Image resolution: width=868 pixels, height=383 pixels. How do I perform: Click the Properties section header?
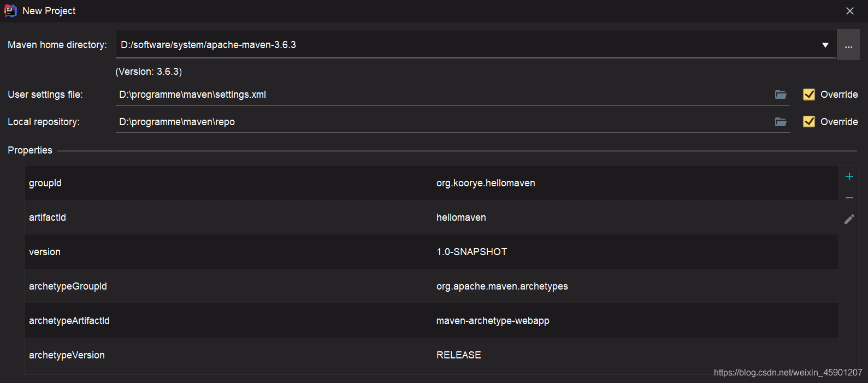click(30, 150)
